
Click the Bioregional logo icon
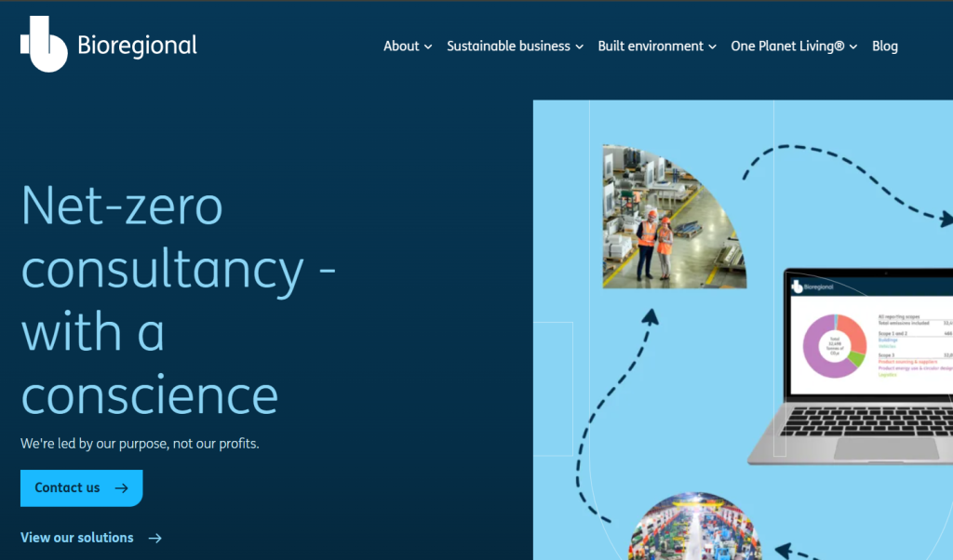point(44,45)
